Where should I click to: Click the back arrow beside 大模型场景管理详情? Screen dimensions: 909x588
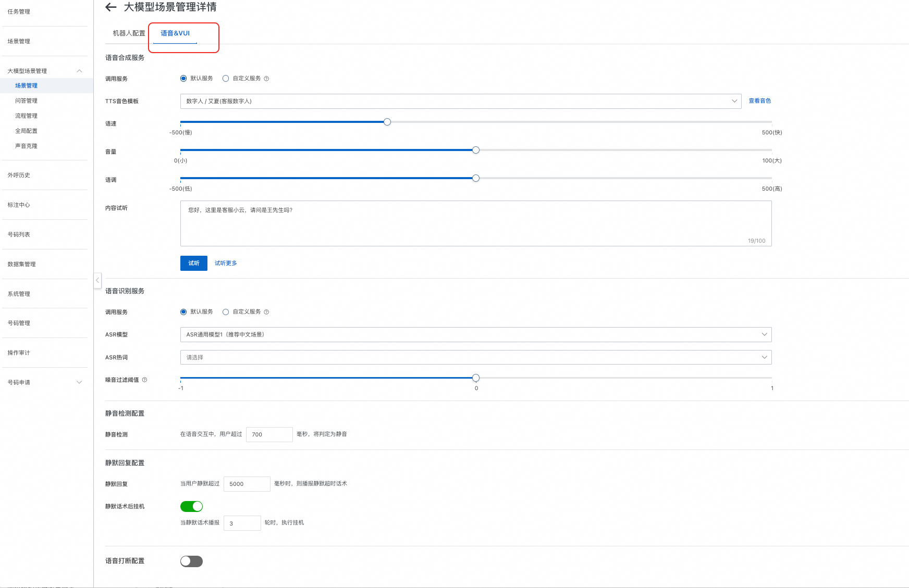110,7
